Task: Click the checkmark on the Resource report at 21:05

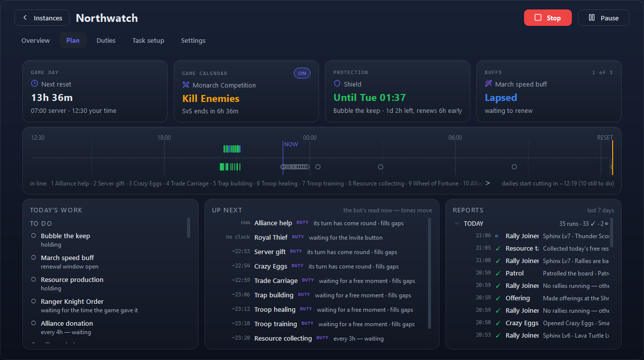Action: 498,249
